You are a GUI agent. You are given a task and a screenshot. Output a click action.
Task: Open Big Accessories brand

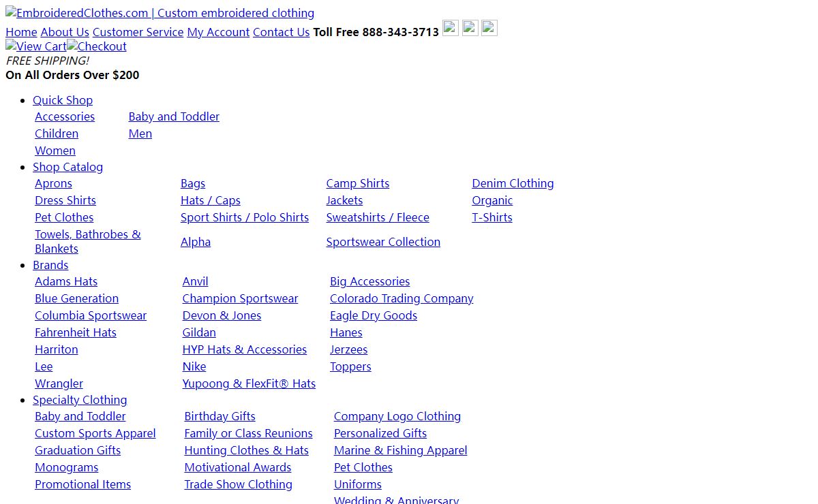(370, 281)
